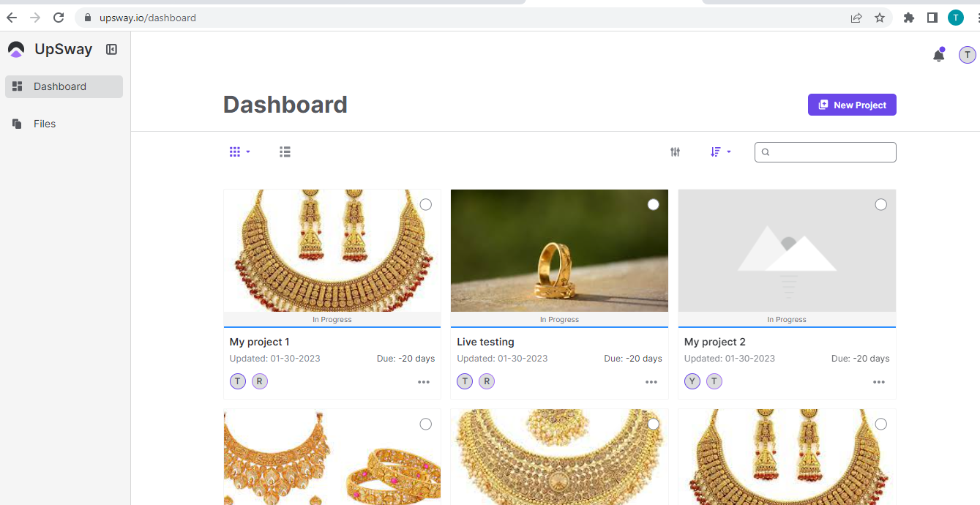
Task: Reload the dashboard page
Action: pos(59,18)
